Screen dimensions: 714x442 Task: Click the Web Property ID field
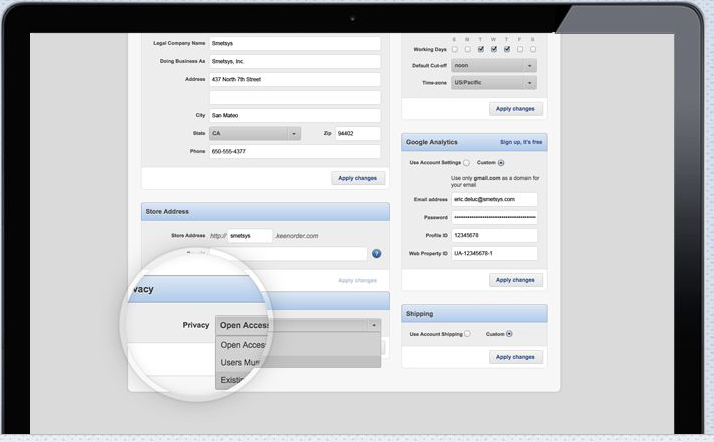[x=495, y=254]
